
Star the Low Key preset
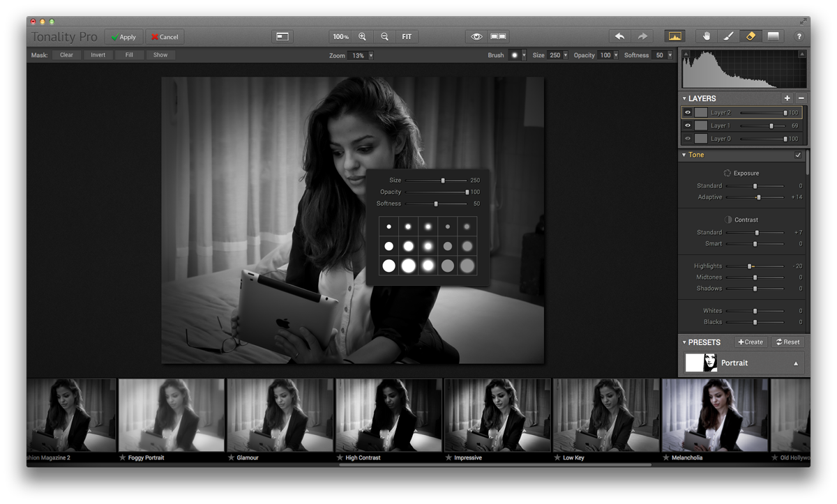[557, 458]
